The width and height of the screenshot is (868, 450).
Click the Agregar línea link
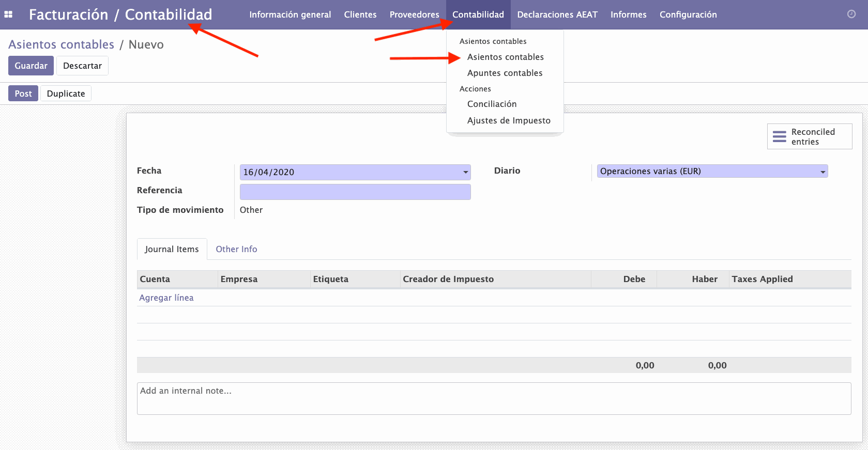[x=166, y=298]
